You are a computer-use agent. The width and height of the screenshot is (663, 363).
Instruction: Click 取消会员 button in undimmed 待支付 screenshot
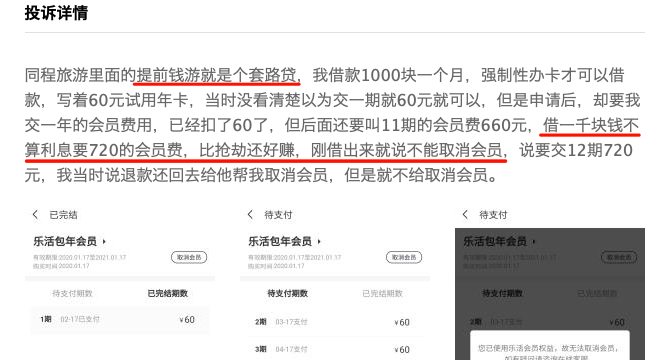(x=404, y=257)
